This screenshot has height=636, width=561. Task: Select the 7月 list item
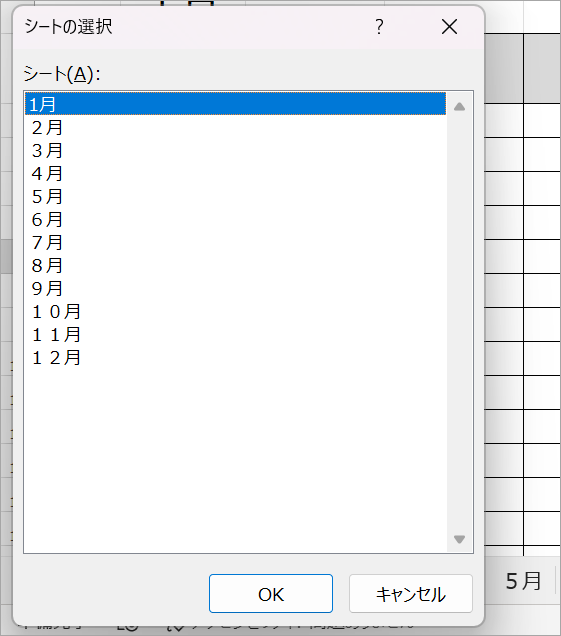pyautogui.click(x=235, y=242)
